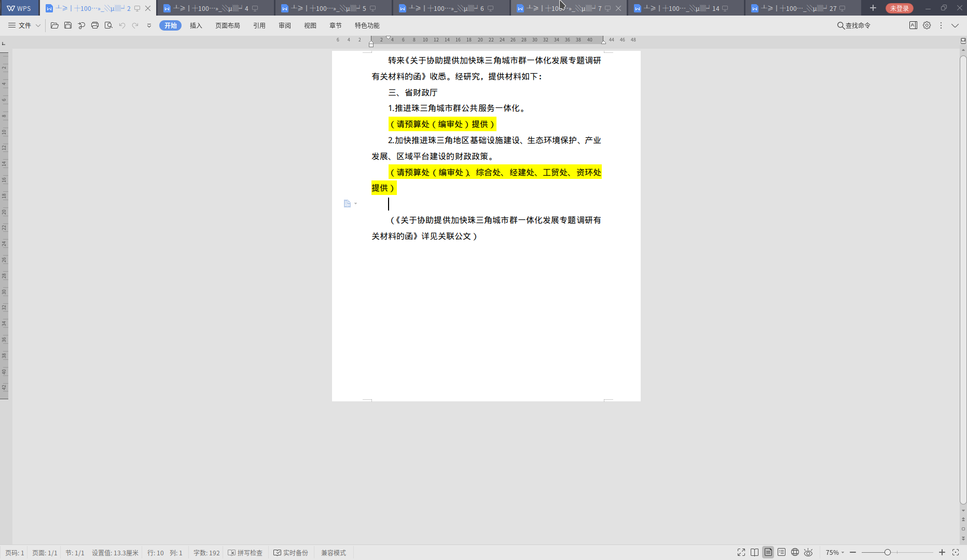This screenshot has height=560, width=967.
Task: Close document tab numbered 7
Action: 618,8
